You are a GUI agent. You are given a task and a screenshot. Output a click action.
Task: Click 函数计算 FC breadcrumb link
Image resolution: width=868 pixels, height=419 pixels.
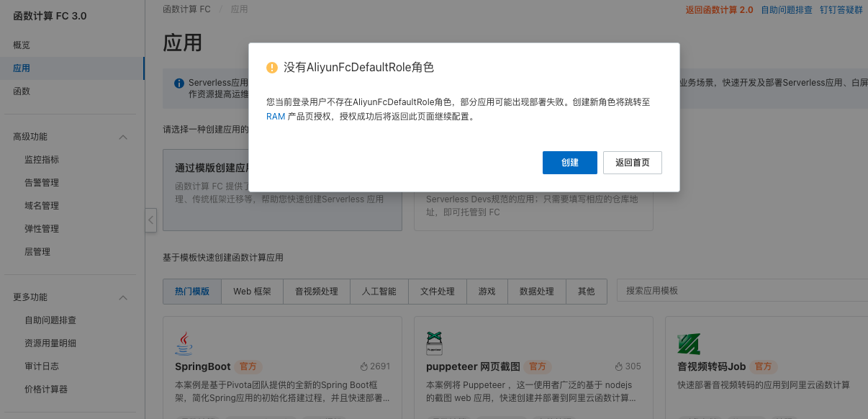pos(187,9)
